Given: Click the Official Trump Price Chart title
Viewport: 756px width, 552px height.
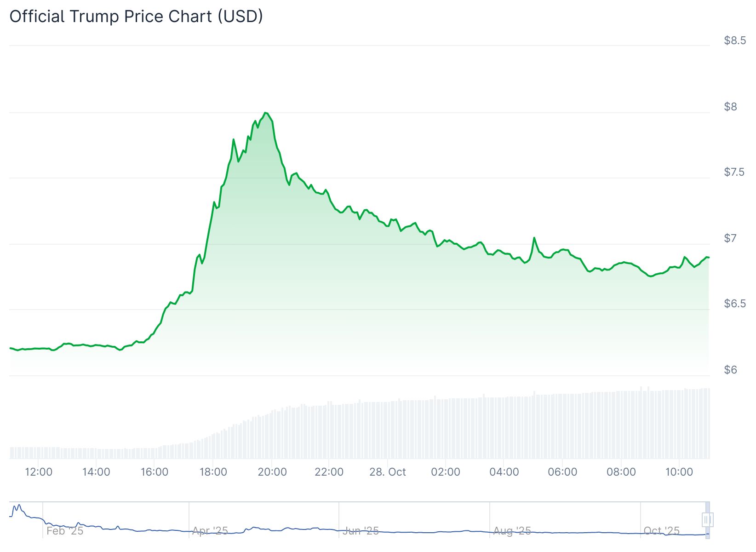Looking at the screenshot, I should click(x=136, y=17).
